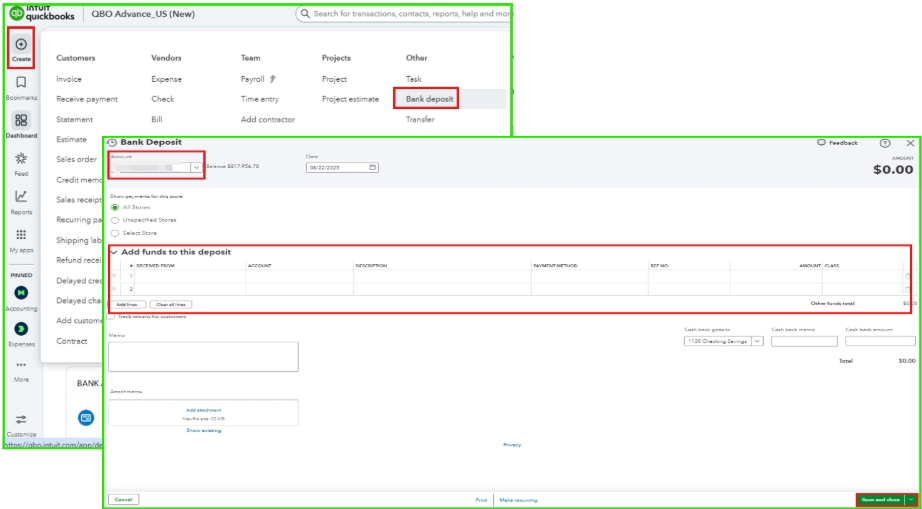922x509 pixels.
Task: Collapse the Add funds to this deposit section
Action: tap(114, 252)
